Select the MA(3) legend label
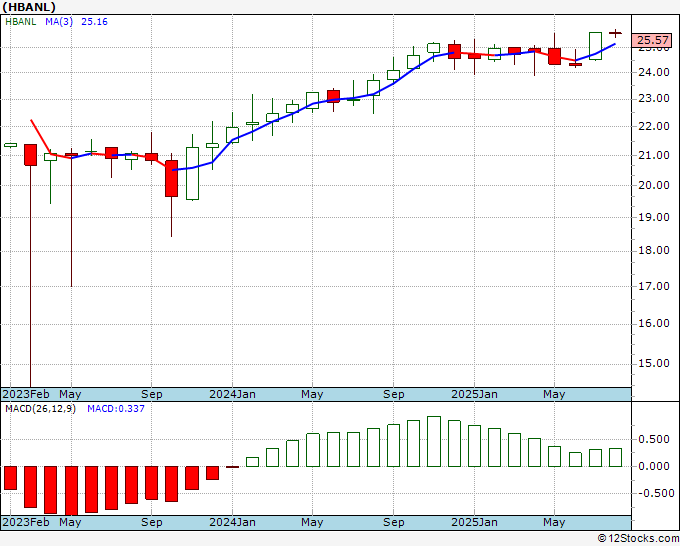 pos(59,22)
